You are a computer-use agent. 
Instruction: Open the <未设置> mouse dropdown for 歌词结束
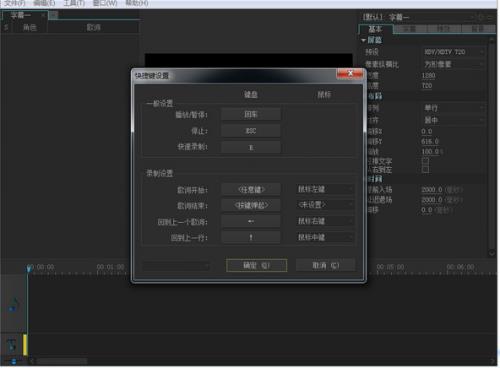(x=325, y=205)
